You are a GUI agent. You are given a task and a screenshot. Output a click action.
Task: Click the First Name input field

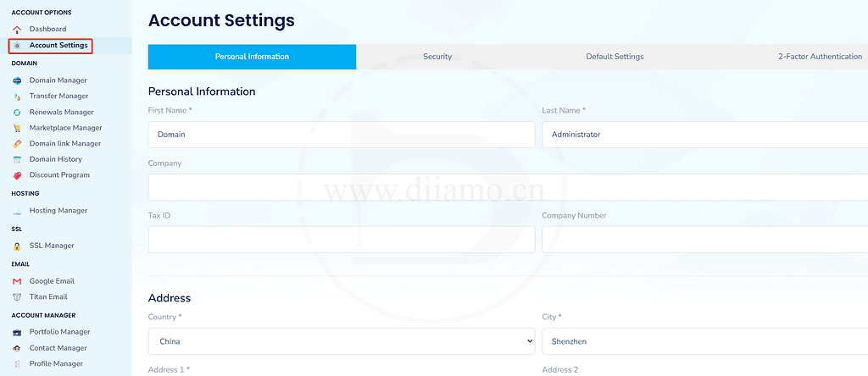pyautogui.click(x=341, y=135)
